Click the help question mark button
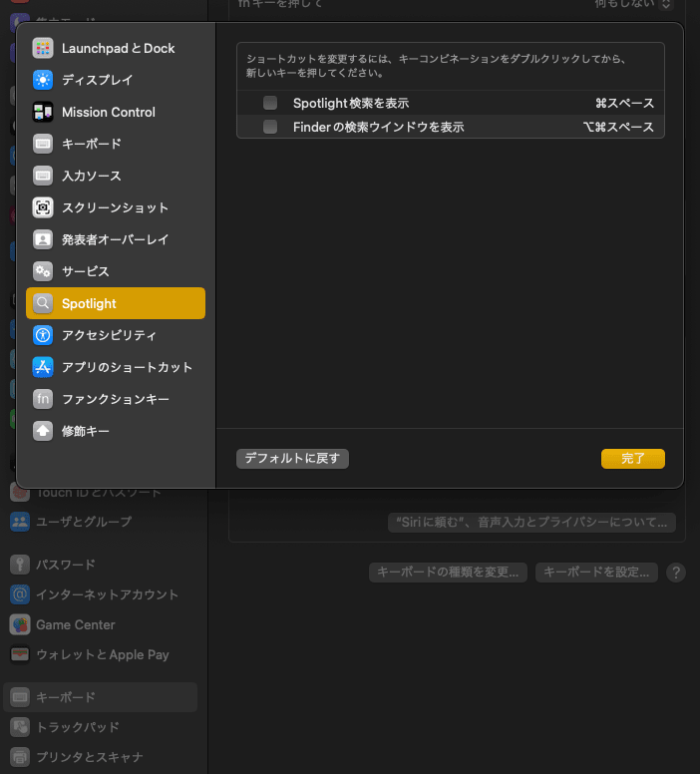The image size is (700, 774). click(676, 573)
